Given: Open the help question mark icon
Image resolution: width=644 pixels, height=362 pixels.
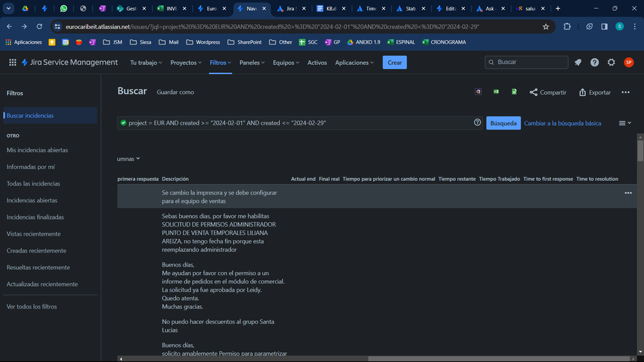Looking at the screenshot, I should (595, 62).
